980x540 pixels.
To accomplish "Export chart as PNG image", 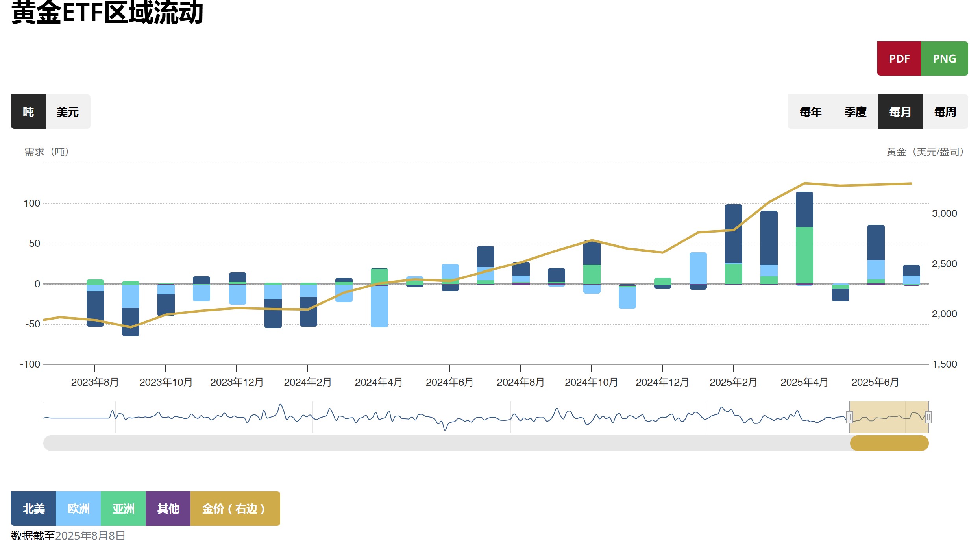I will tap(944, 59).
